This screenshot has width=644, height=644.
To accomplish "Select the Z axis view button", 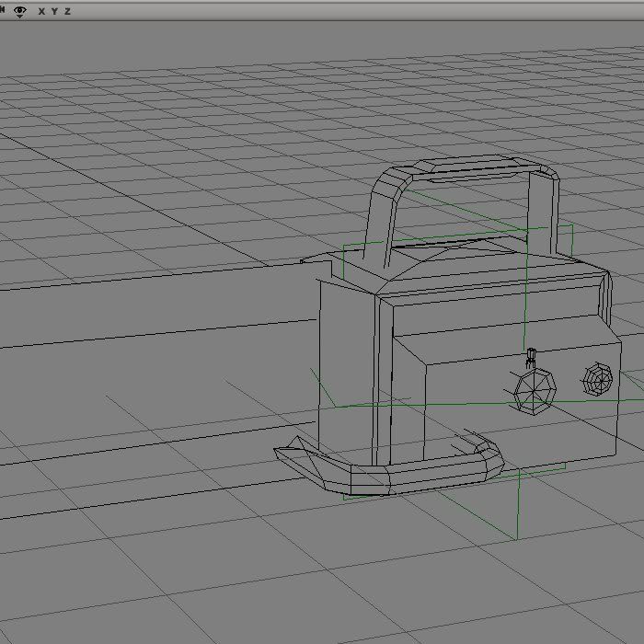I will [68, 11].
